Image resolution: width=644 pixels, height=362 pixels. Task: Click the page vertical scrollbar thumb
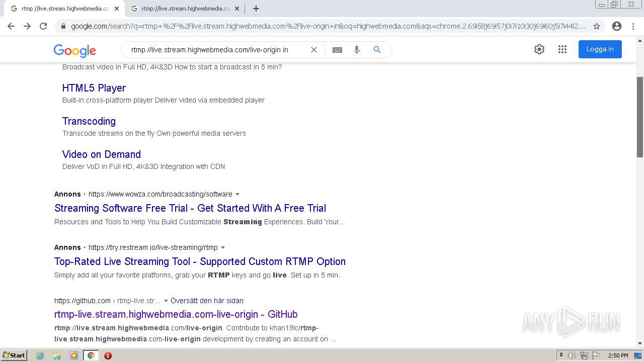(x=640, y=117)
